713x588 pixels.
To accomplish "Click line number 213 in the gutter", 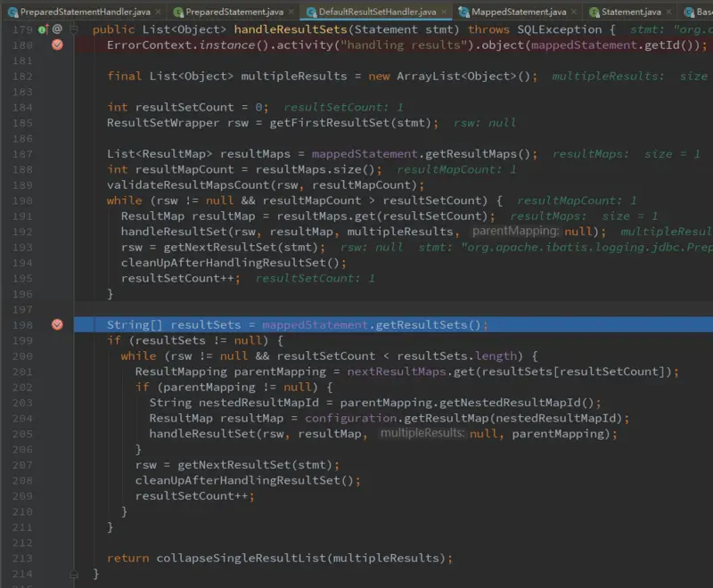I will 22,559.
